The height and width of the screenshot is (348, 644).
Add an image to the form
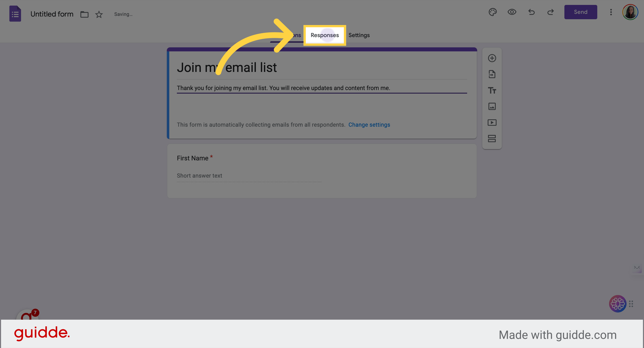point(492,106)
